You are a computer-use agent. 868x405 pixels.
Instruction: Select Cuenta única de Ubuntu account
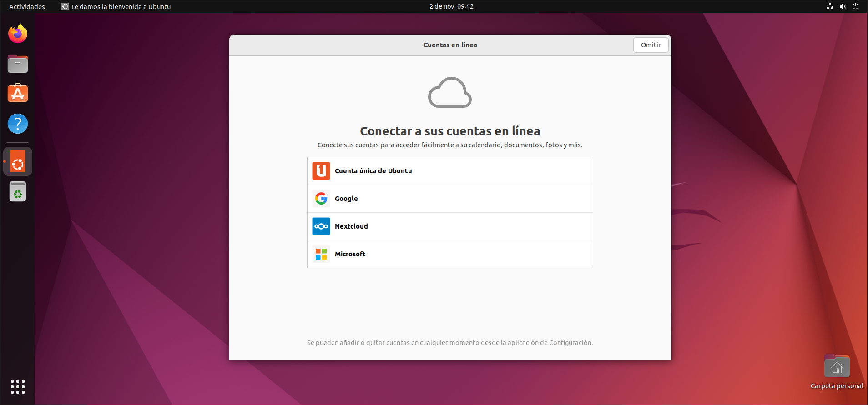tap(373, 171)
